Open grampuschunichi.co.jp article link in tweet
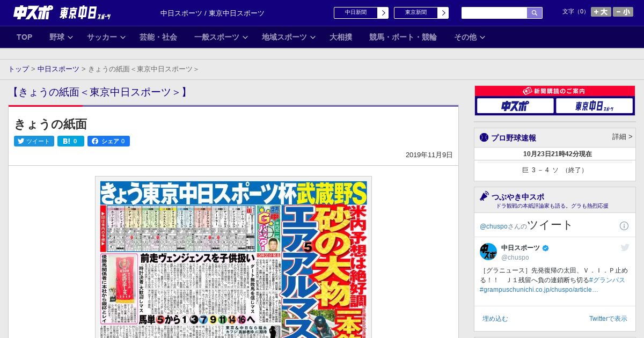 [539, 290]
